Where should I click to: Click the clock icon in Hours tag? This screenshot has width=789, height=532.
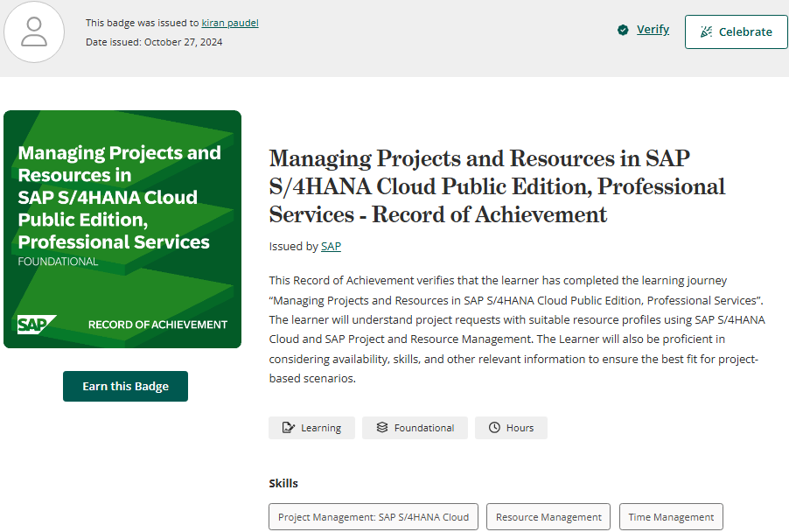pyautogui.click(x=494, y=428)
